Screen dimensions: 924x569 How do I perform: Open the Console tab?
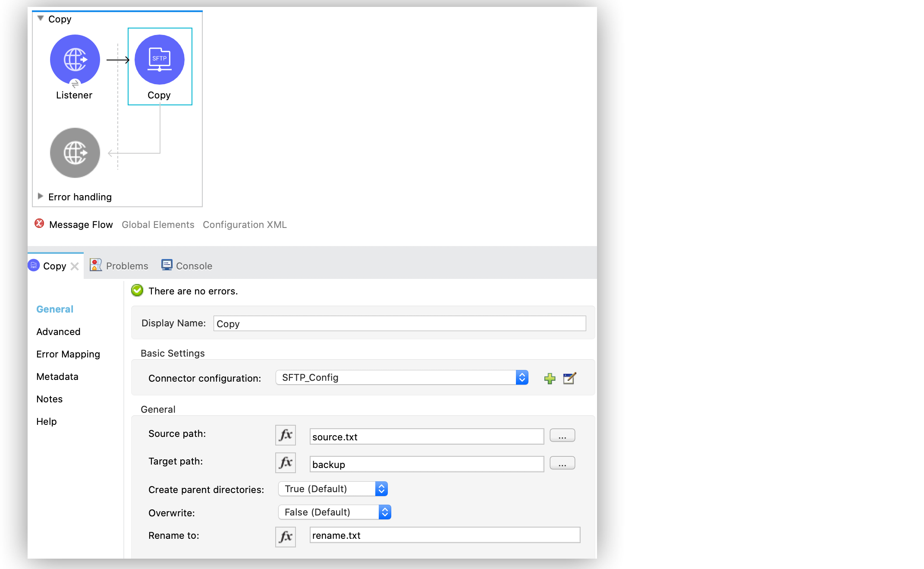click(193, 266)
